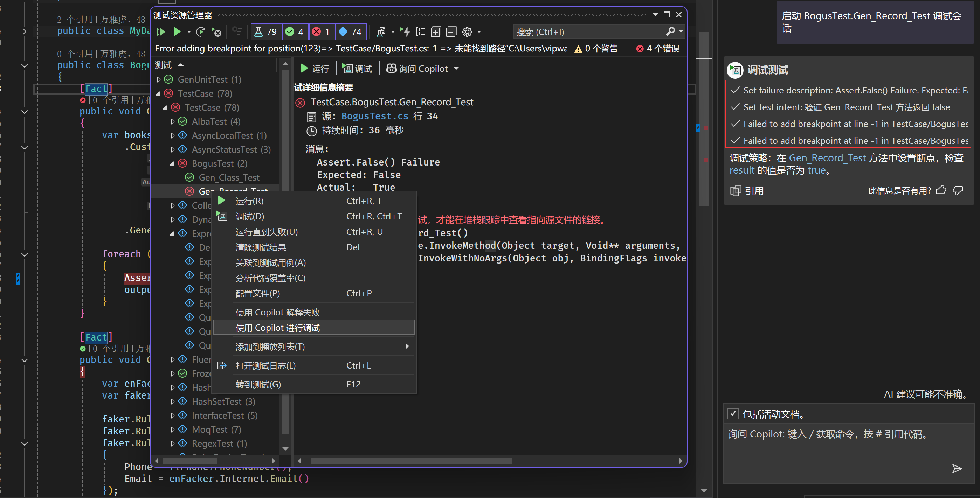The height and width of the screenshot is (498, 980).
Task: Enable run tests after build lightning icon
Action: point(405,32)
